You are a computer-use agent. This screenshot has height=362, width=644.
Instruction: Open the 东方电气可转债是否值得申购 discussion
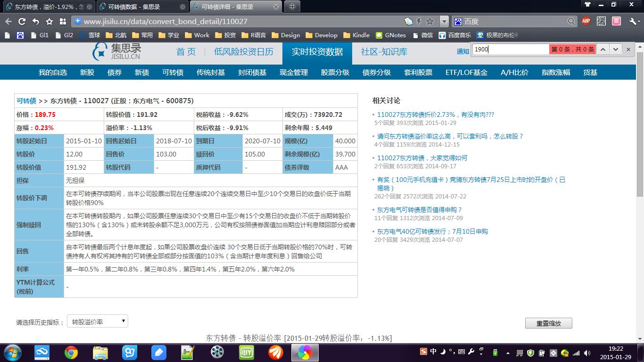[420, 210]
